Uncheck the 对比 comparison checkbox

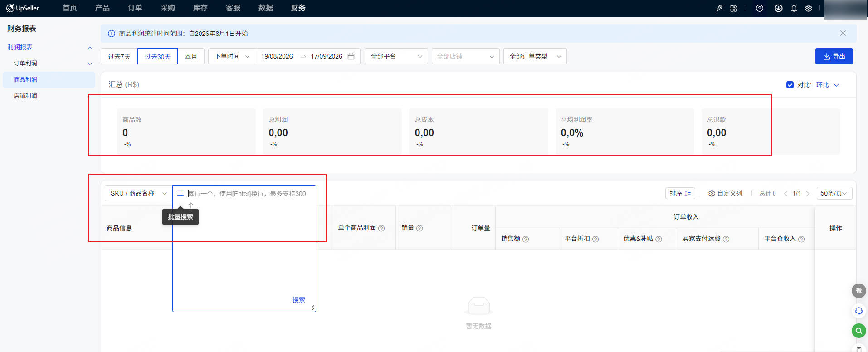pos(790,85)
